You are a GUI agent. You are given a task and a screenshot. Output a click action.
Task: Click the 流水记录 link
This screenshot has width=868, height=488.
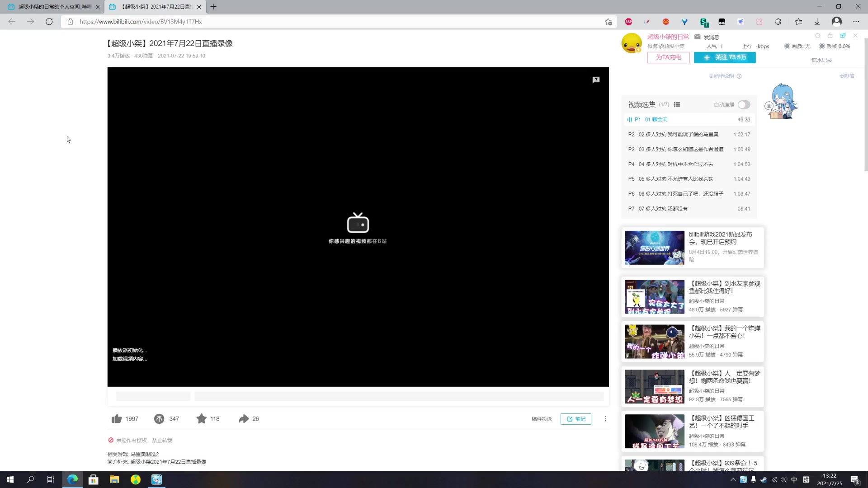tap(821, 60)
